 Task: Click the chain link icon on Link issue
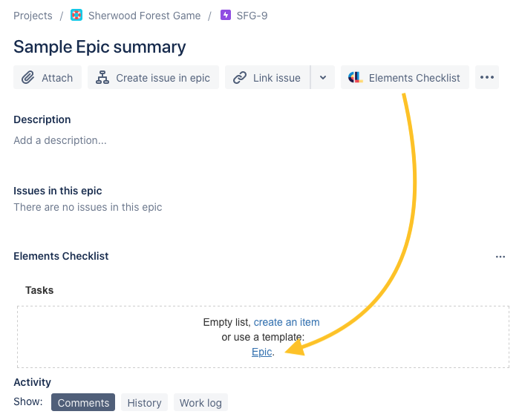point(239,77)
